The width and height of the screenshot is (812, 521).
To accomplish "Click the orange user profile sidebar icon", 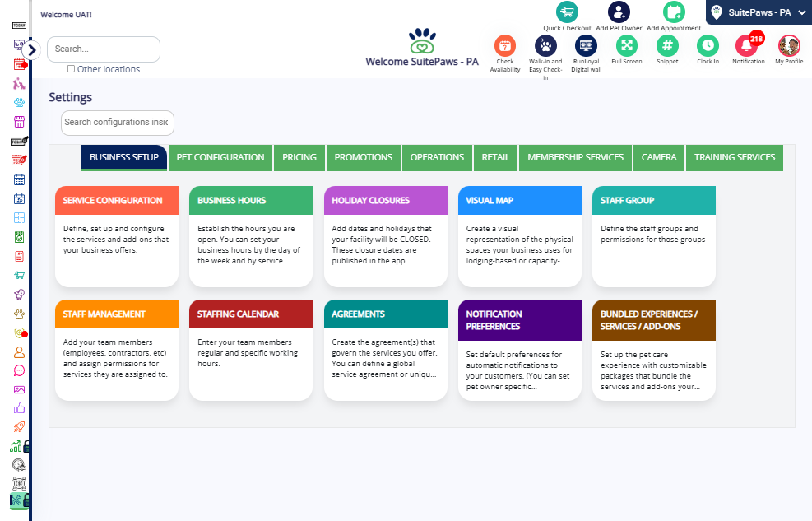I will [x=19, y=352].
